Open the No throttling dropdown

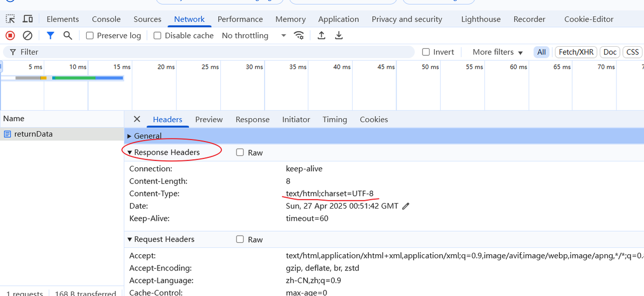pyautogui.click(x=254, y=36)
